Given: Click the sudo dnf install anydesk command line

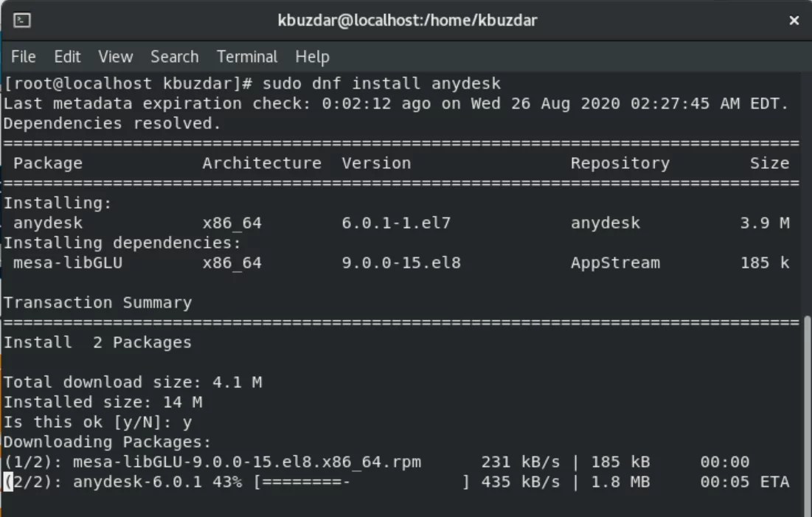Looking at the screenshot, I should [x=385, y=83].
